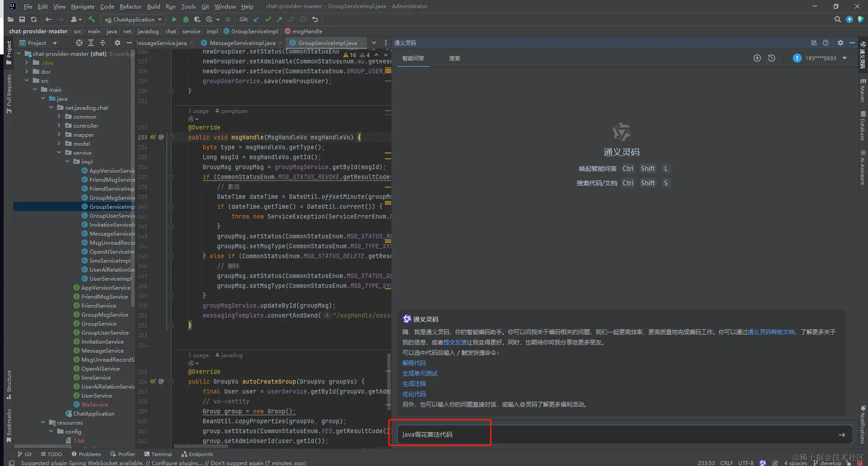Collapse the service package

(59, 152)
